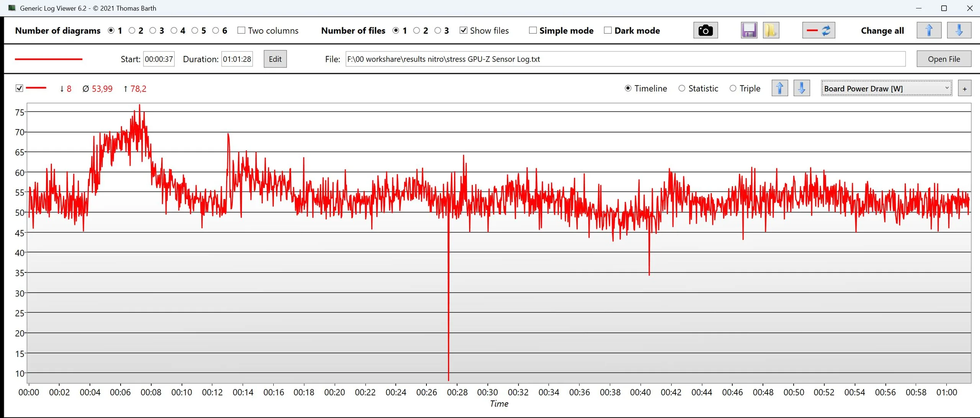Set number of files to 2
980x418 pixels.
point(416,30)
